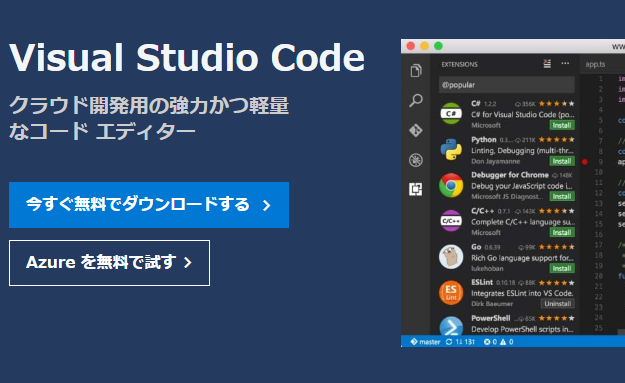Clear extensions list icon in Extensions header
The height and width of the screenshot is (383, 625).
[x=547, y=64]
